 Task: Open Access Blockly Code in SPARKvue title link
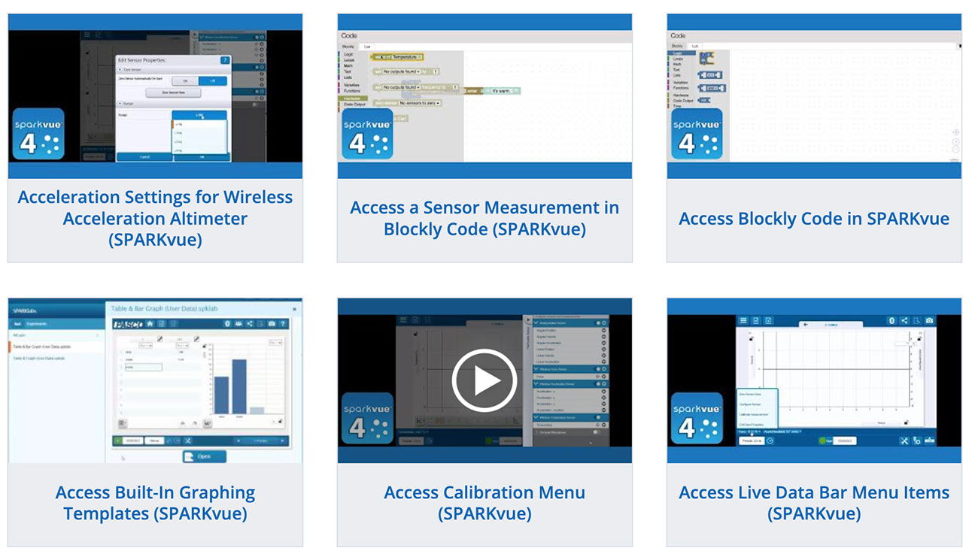814,219
